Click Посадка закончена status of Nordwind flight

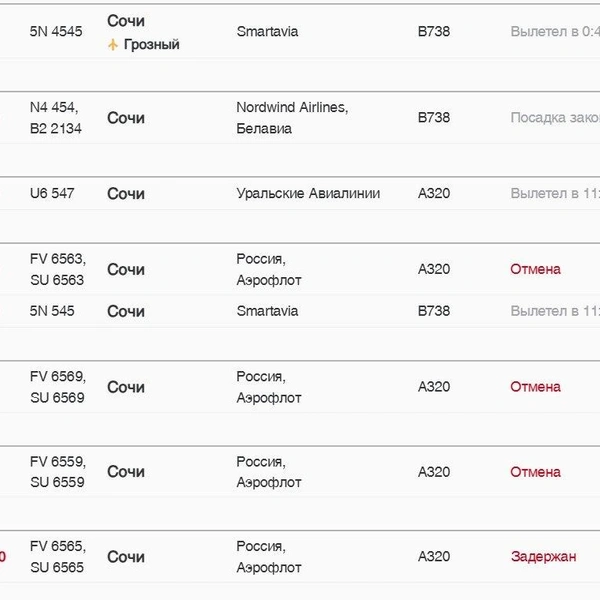tap(555, 117)
